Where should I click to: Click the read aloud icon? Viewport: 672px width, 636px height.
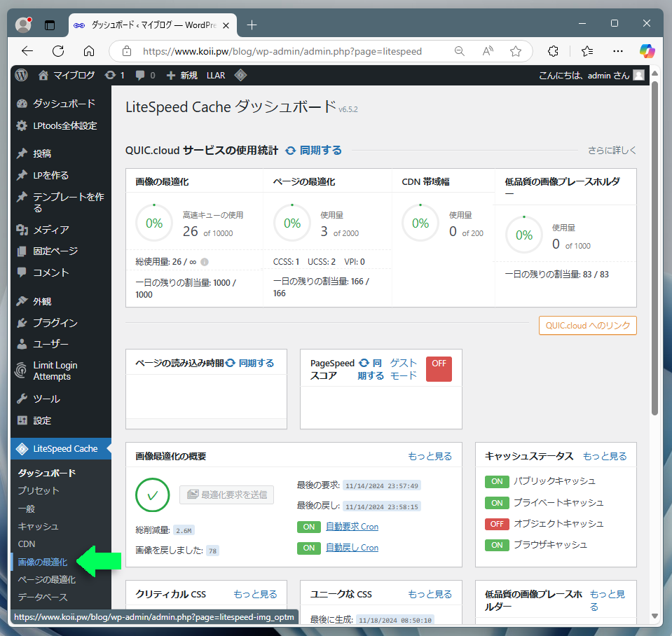(x=488, y=51)
